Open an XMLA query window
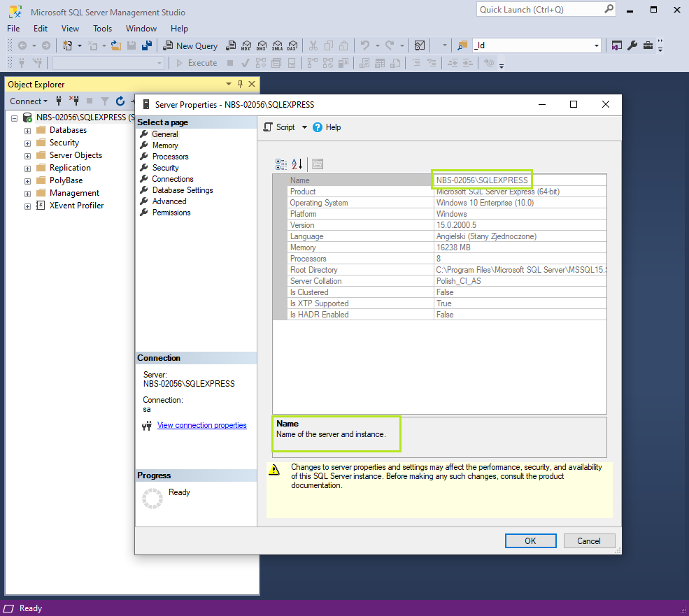The width and height of the screenshot is (689, 616). 278,45
